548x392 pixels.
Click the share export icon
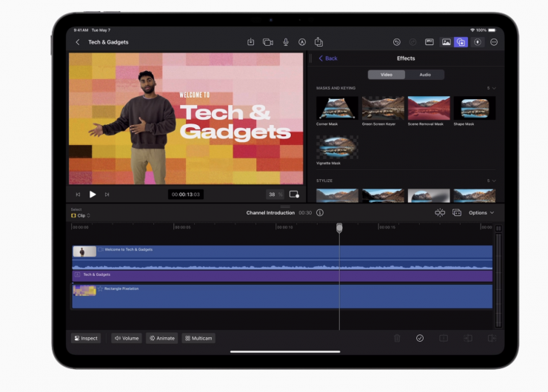[x=319, y=42]
